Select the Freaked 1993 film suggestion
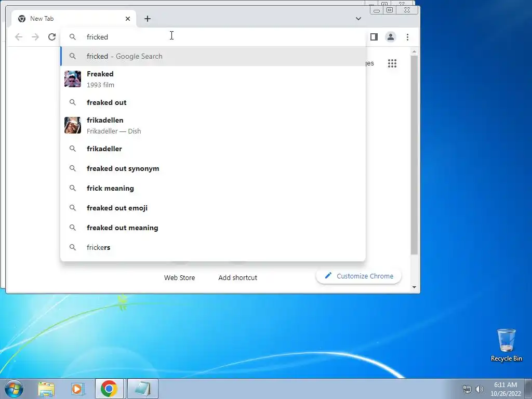 coord(213,79)
